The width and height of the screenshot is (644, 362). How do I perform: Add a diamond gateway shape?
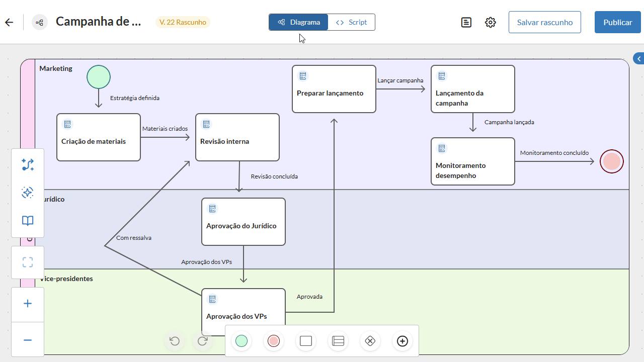[370, 341]
